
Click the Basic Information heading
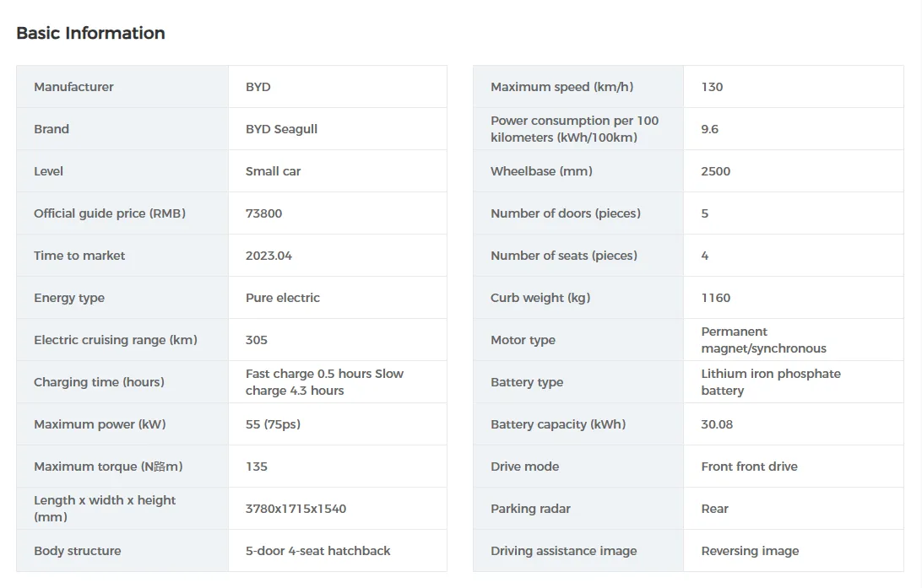point(90,34)
